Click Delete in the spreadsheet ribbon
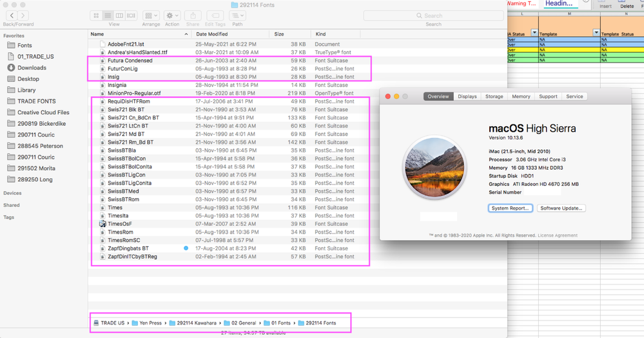 click(627, 5)
